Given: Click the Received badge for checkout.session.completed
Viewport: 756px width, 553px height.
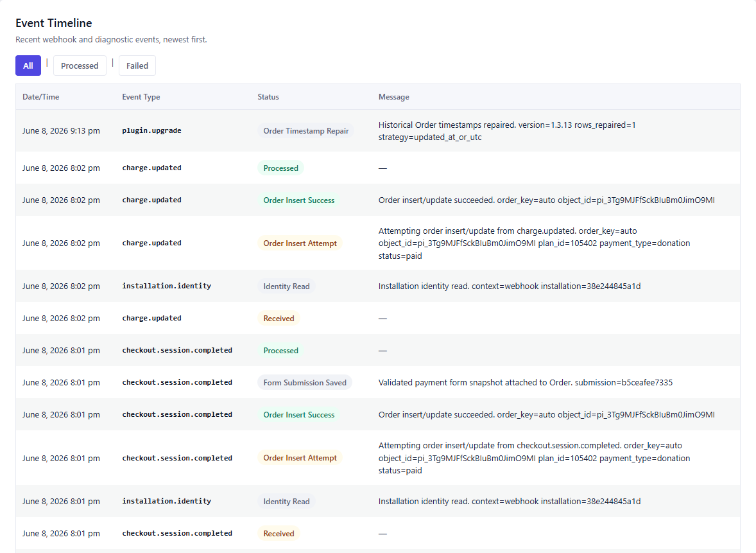Looking at the screenshot, I should tap(279, 533).
